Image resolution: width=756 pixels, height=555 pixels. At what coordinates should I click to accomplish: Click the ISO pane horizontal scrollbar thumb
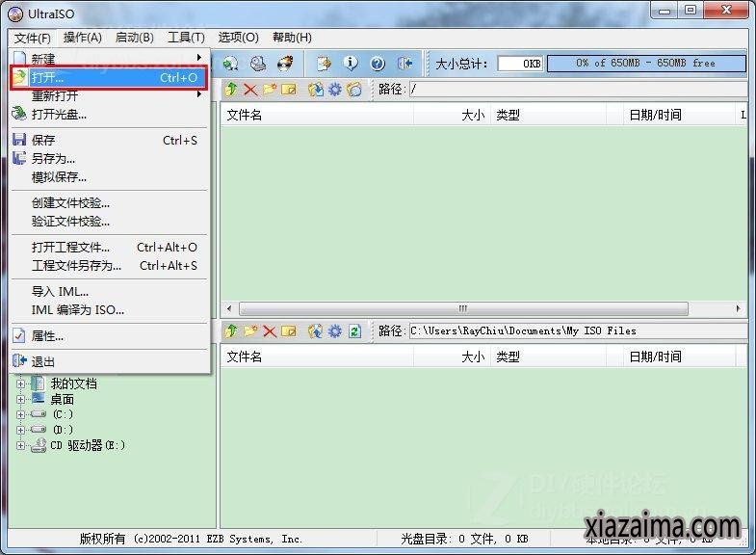click(x=463, y=308)
